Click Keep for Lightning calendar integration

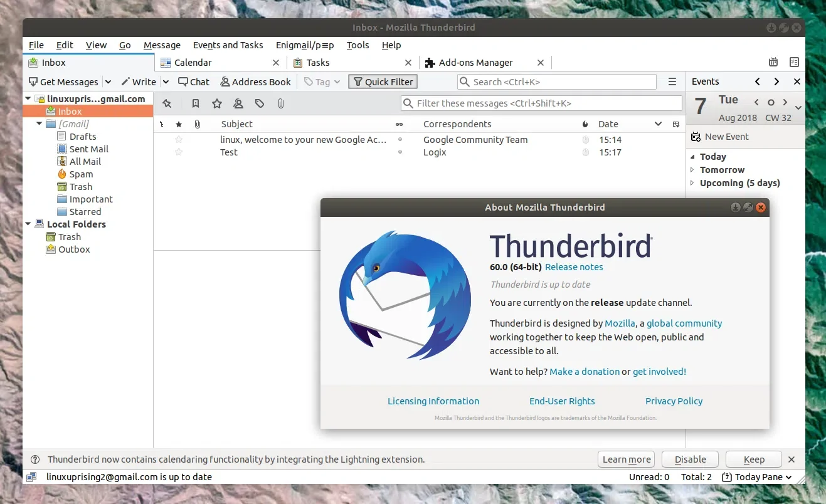[754, 459]
